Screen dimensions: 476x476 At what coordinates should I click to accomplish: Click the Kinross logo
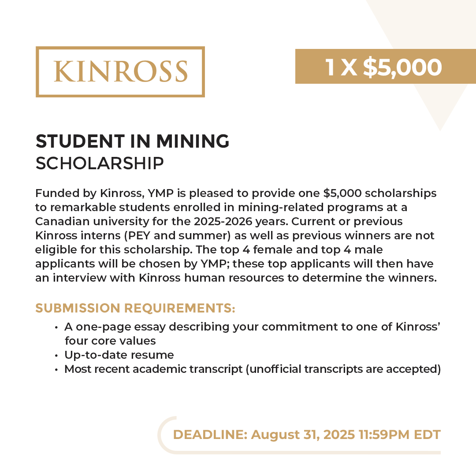(120, 72)
